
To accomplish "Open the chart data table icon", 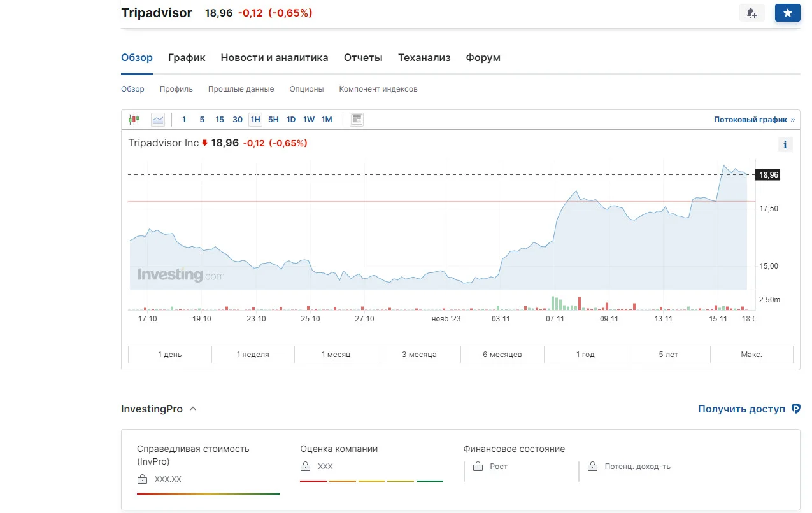I will pos(357,119).
